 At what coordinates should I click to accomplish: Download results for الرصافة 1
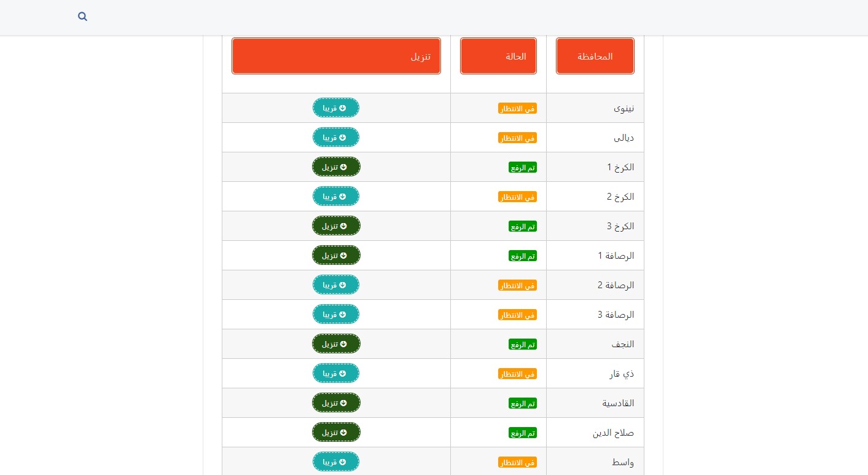tap(336, 255)
